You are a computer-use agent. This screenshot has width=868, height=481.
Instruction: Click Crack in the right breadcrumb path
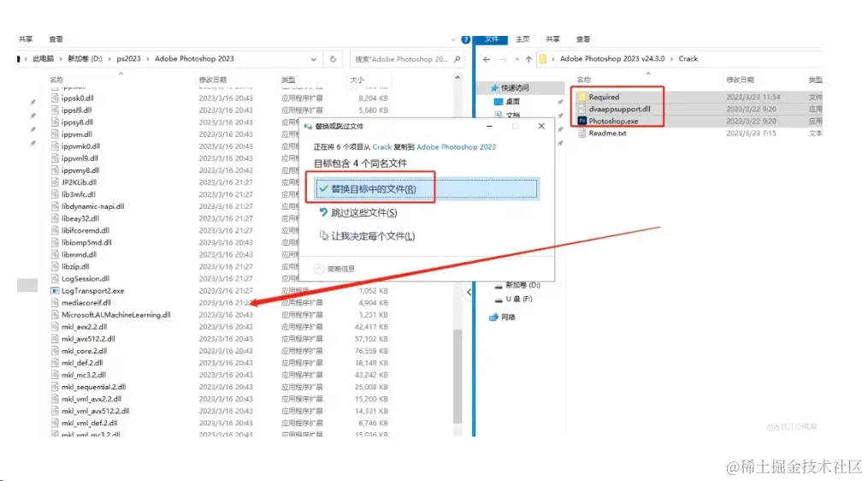[688, 59]
